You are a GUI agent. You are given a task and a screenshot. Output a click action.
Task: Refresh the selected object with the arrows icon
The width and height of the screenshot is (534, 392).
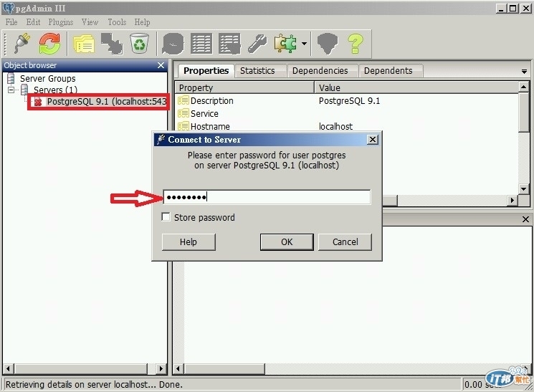[x=49, y=43]
